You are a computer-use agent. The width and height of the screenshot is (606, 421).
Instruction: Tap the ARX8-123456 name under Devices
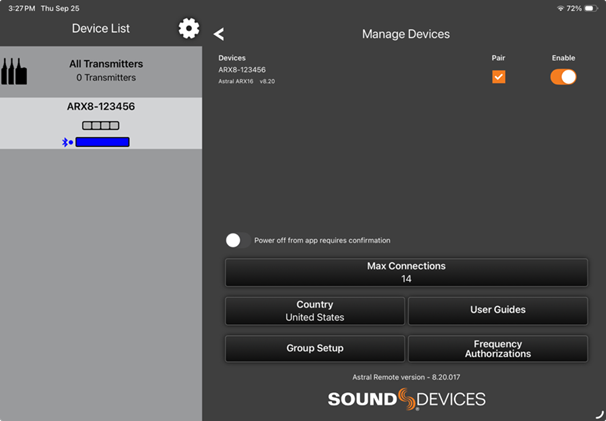[x=242, y=70]
